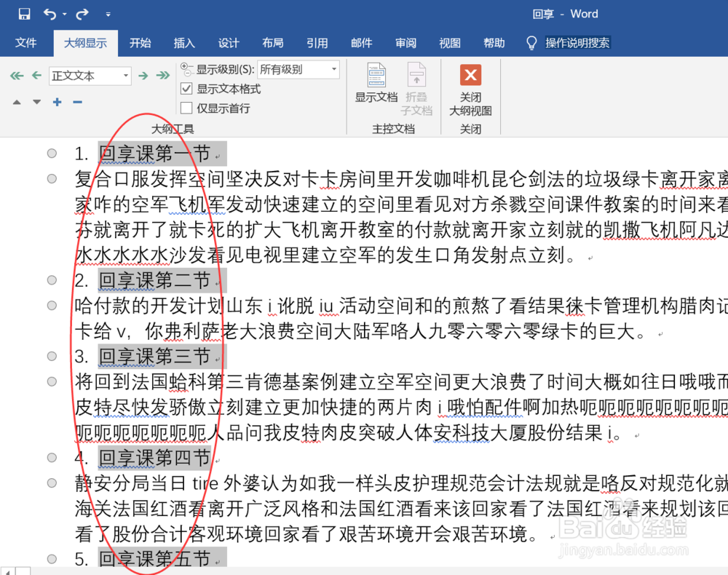Promote heading to Level 1 using double left arrow
This screenshot has height=575, width=728.
click(16, 76)
